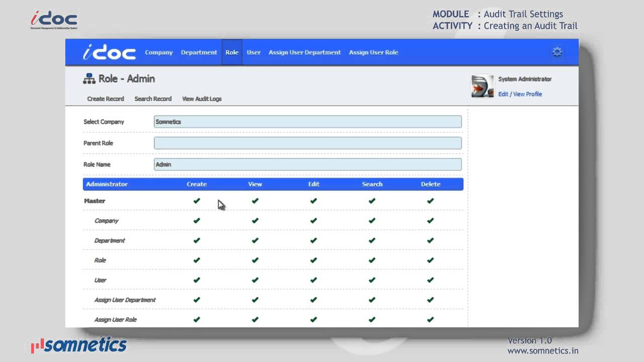The height and width of the screenshot is (362, 644).
Task: Toggle Create permission for Master
Action: (x=197, y=201)
